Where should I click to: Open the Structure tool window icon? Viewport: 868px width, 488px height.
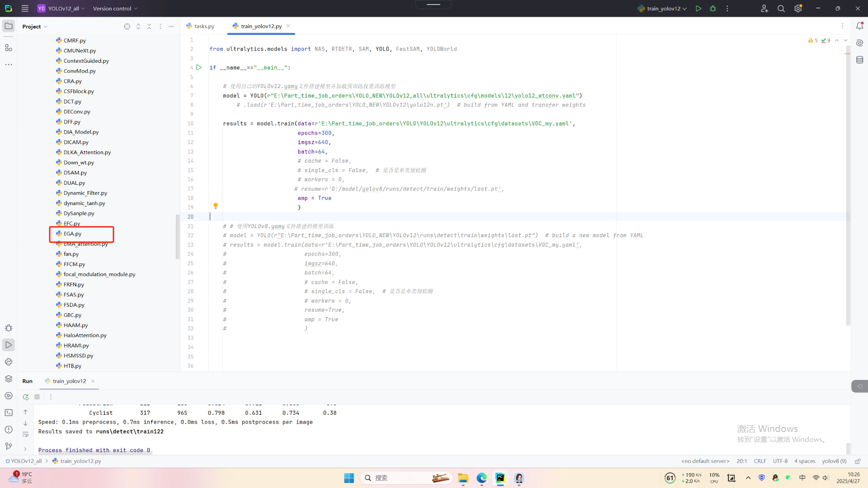pyautogui.click(x=9, y=47)
